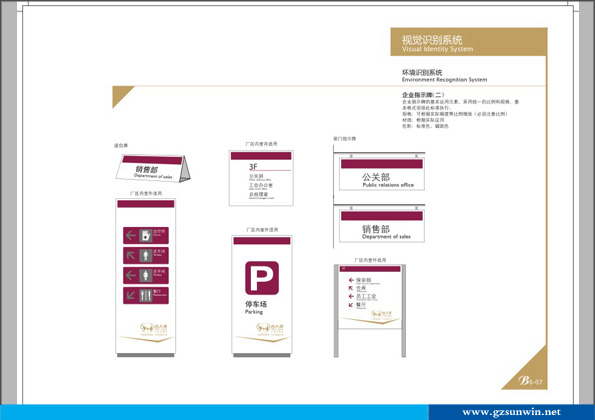The width and height of the screenshot is (595, 420).
Task: Click the maroon header bar on parking sign
Action: point(262,241)
